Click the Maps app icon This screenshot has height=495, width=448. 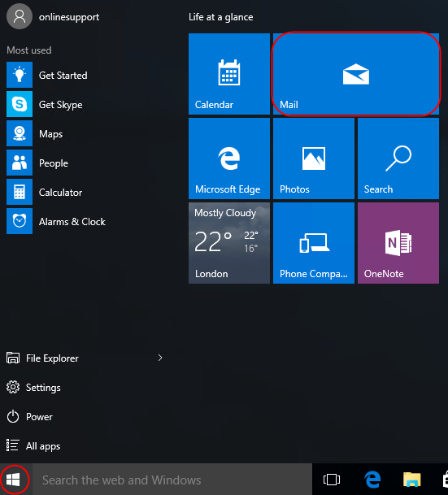tap(20, 133)
